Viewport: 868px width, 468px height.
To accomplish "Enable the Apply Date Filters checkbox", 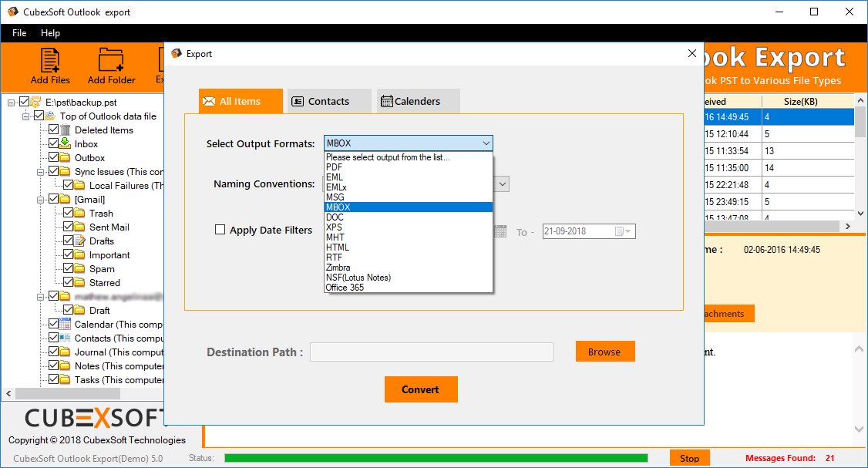I will pyautogui.click(x=220, y=230).
